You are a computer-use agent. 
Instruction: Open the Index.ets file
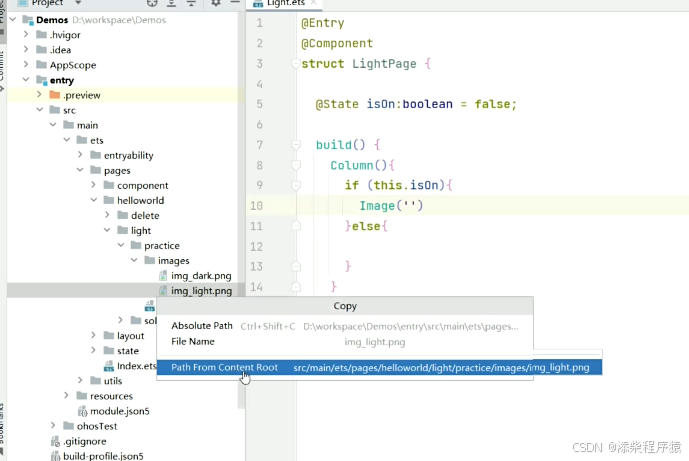[x=137, y=366]
